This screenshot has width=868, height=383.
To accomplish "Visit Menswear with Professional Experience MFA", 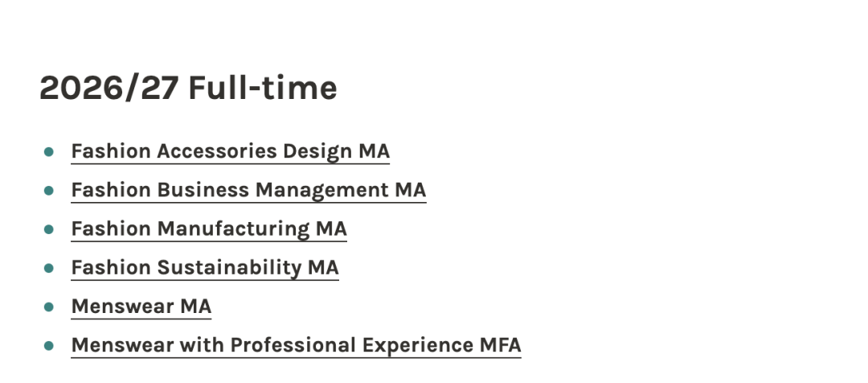I will tap(296, 344).
